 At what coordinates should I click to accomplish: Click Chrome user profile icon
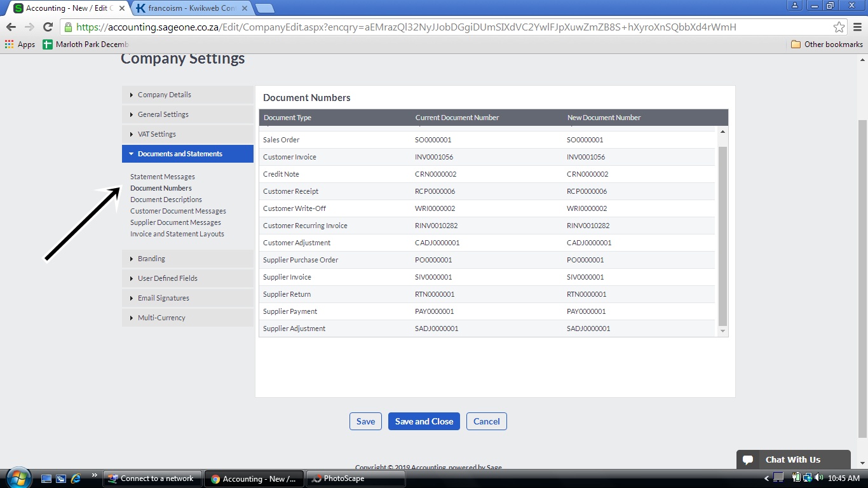[796, 5]
